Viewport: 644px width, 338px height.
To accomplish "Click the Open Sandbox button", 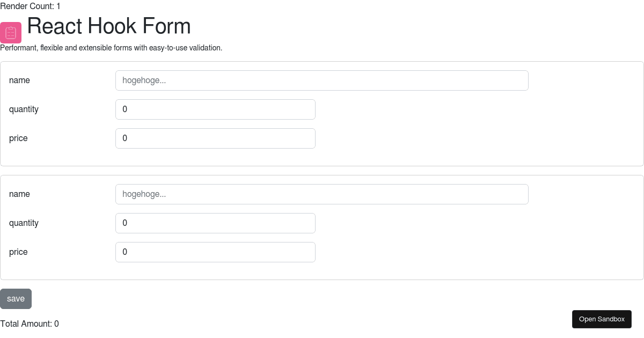I will (602, 319).
